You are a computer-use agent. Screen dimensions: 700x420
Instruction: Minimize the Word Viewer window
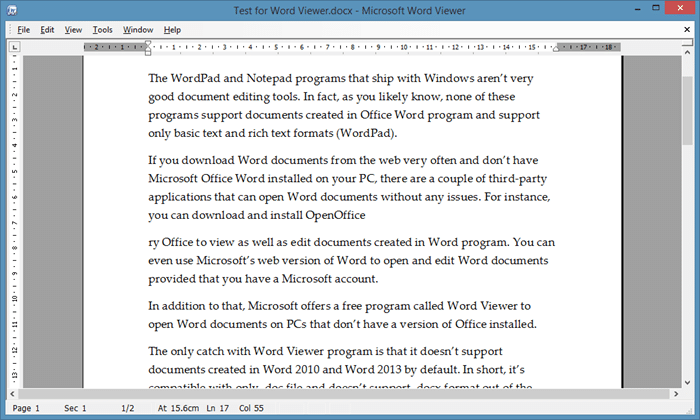[x=638, y=8]
